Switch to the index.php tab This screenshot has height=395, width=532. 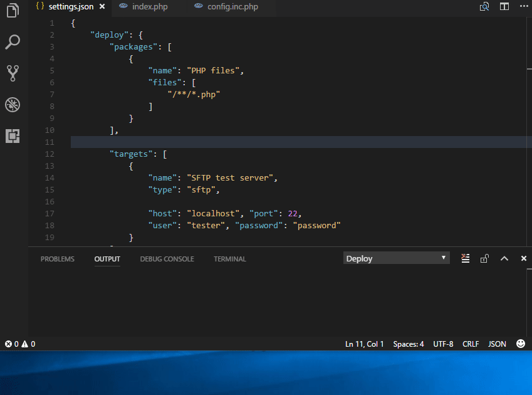pyautogui.click(x=150, y=6)
